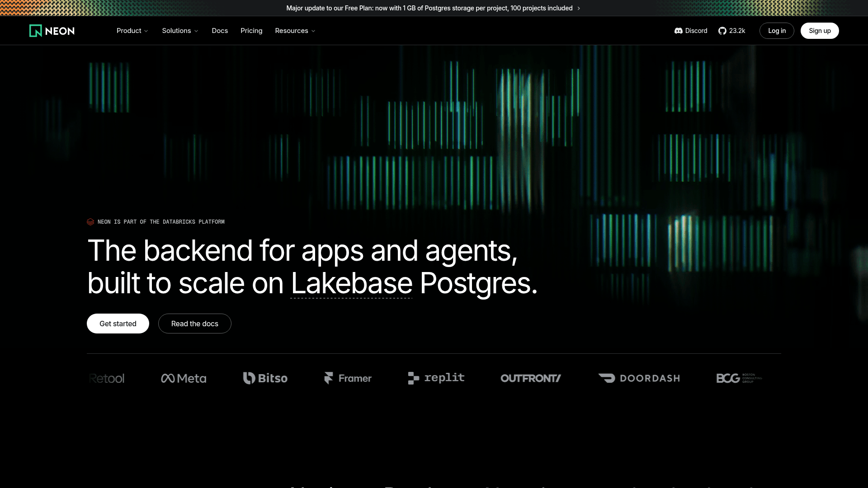This screenshot has width=868, height=488.
Task: Open the Discord link icon
Action: point(678,31)
